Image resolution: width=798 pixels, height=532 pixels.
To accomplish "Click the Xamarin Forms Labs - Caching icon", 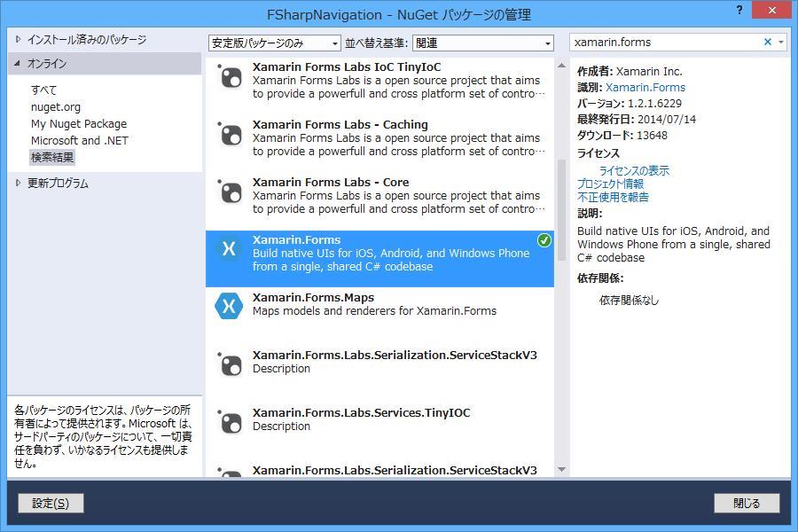I will [x=230, y=135].
